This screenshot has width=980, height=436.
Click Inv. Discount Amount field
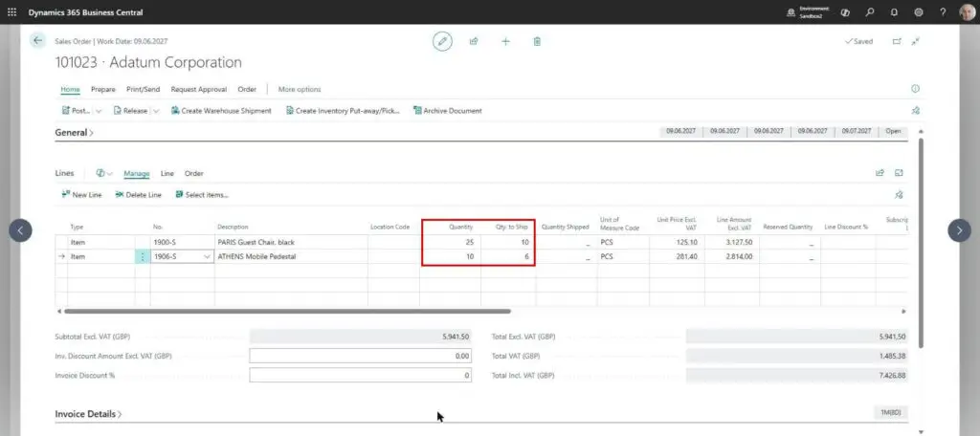tap(361, 356)
